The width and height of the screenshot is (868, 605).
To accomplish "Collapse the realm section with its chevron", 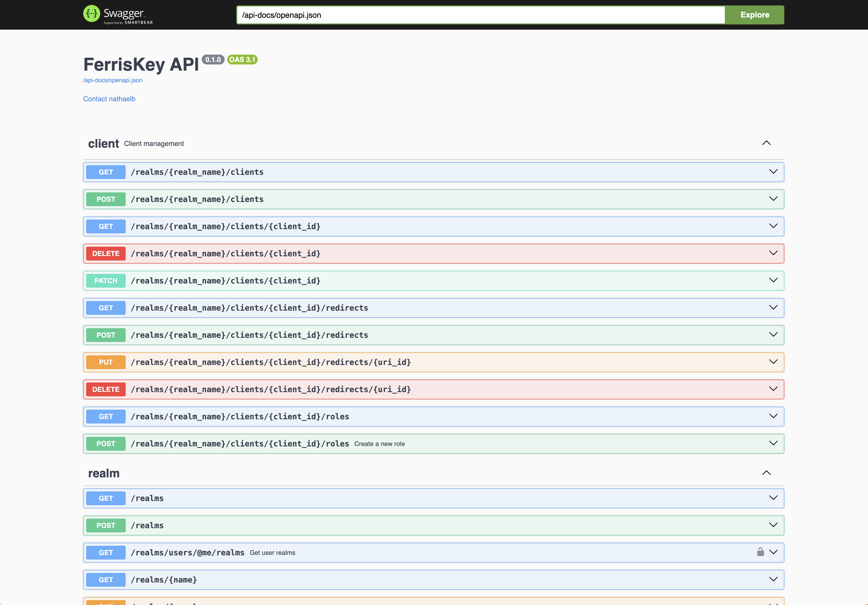I will point(766,473).
